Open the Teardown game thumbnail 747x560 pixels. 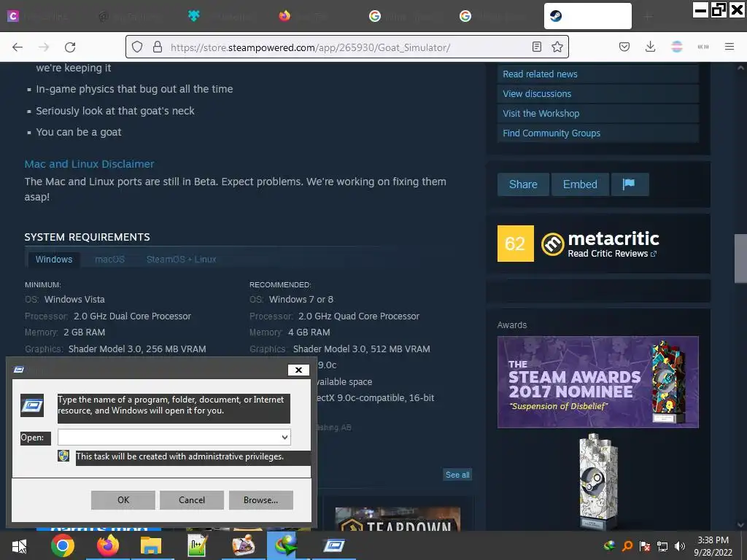click(398, 519)
